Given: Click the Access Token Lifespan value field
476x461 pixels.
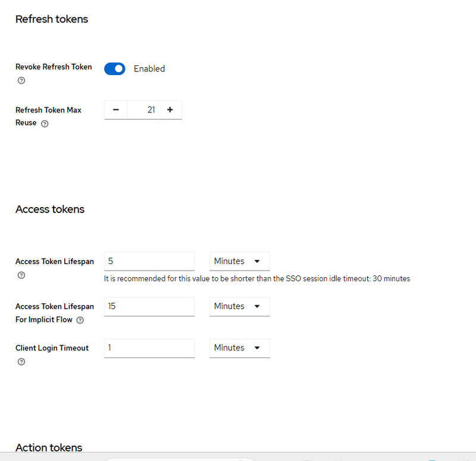Looking at the screenshot, I should 149,261.
